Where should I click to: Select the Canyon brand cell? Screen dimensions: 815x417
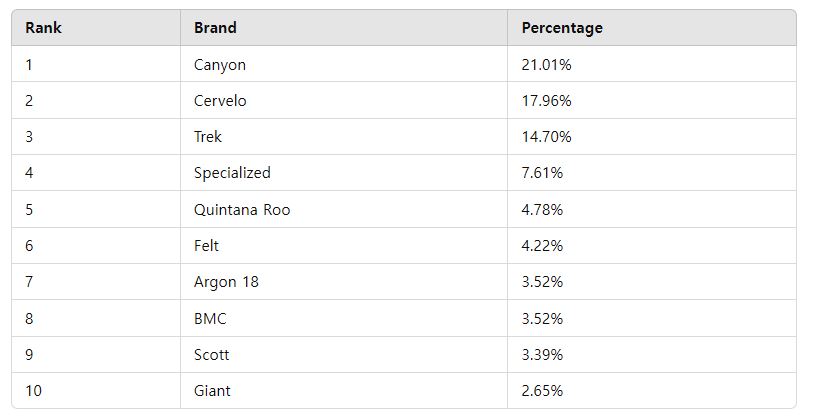click(220, 65)
